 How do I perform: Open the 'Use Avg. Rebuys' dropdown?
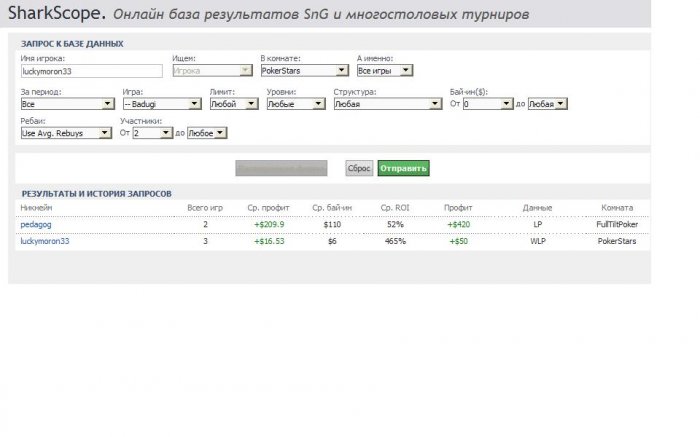66,133
